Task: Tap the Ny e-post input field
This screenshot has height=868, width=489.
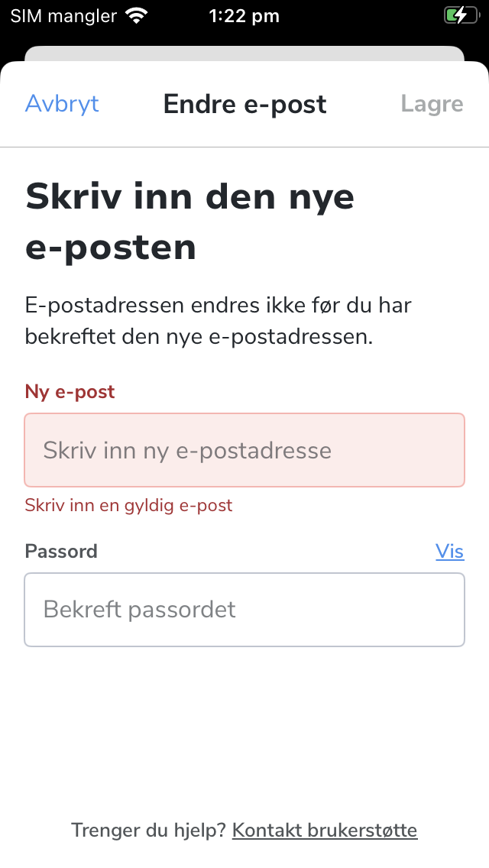Action: coord(244,450)
